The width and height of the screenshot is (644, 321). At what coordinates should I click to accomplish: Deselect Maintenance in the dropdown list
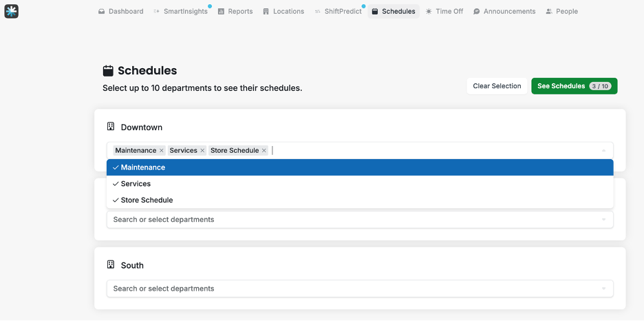(x=143, y=167)
